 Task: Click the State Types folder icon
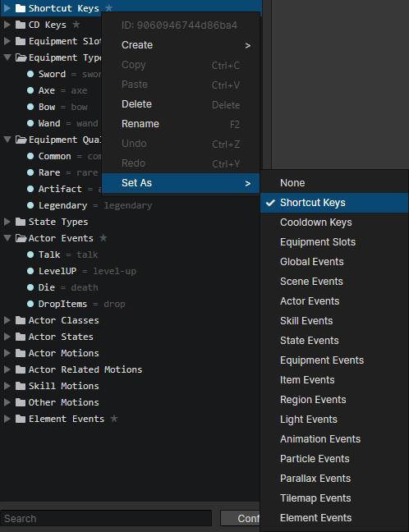[x=21, y=222]
